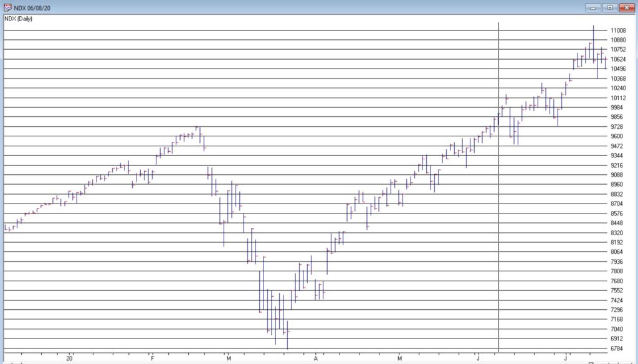This screenshot has height=364, width=638.
Task: Click the 10240 price axis label
Action: 618,88
